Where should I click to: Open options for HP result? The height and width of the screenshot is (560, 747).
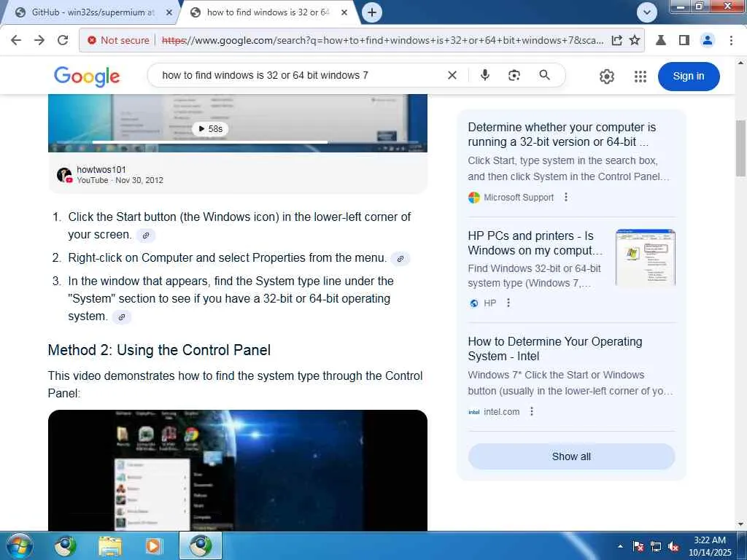coord(508,303)
